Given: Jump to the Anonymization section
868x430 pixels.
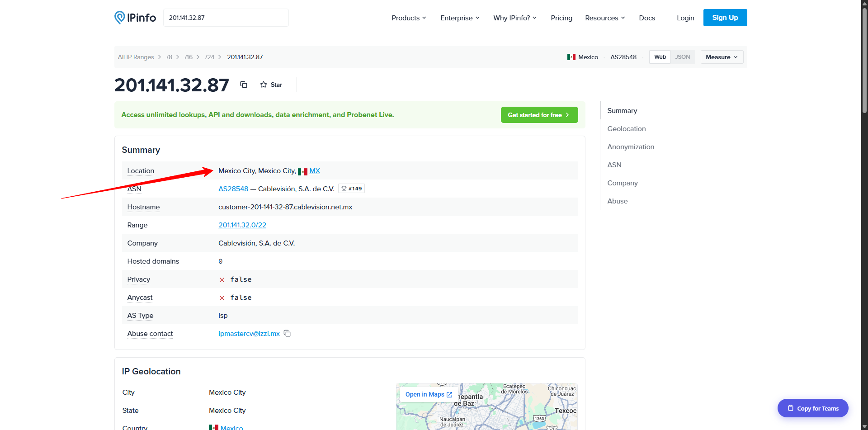Looking at the screenshot, I should point(631,147).
